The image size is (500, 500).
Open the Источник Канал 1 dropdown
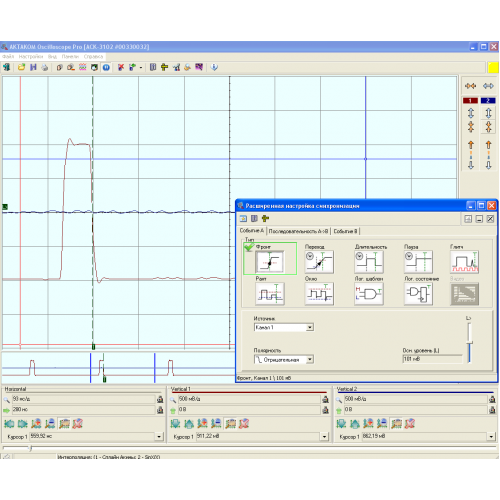click(310, 327)
